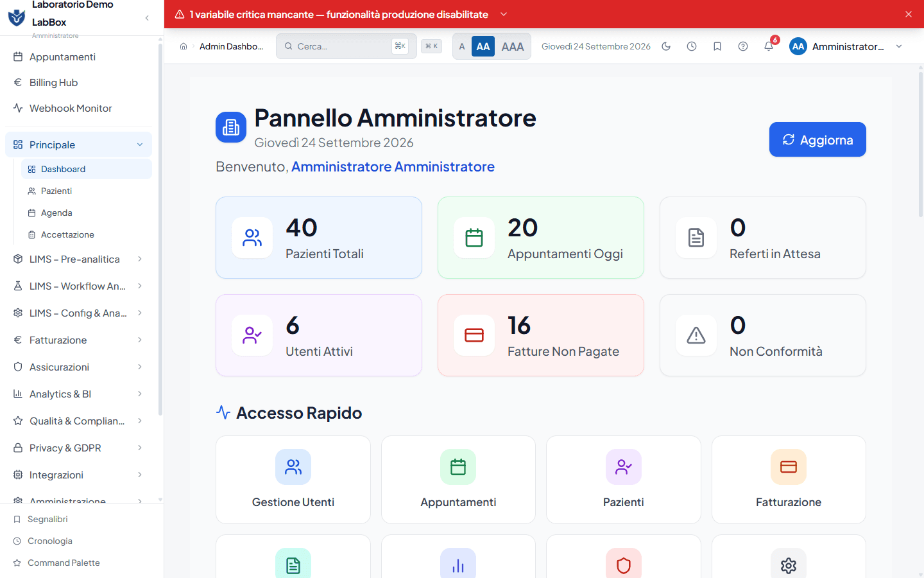Click the home icon in the breadcrumb
Viewport: 924px width, 578px height.
click(184, 46)
